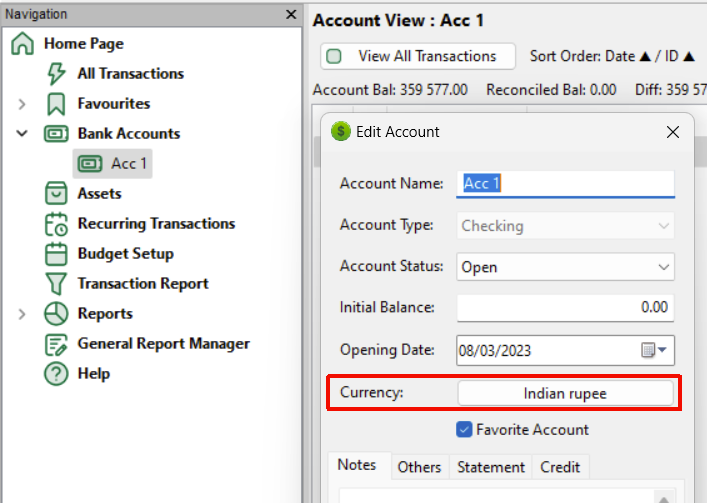Click the Reconciled Bal: 0.00 text
The image size is (707, 503).
[x=551, y=90]
